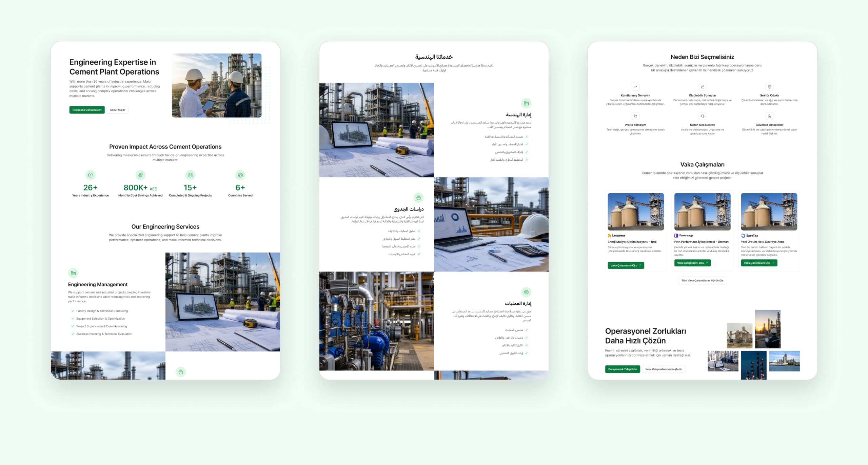Viewport: 868px width, 465px height.
Task: Click the EasyTax case study plant image
Action: [769, 212]
